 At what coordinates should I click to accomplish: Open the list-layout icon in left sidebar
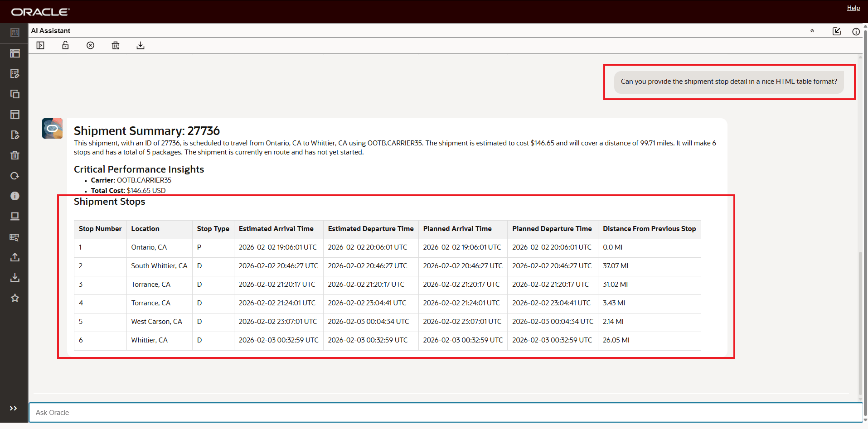click(15, 53)
